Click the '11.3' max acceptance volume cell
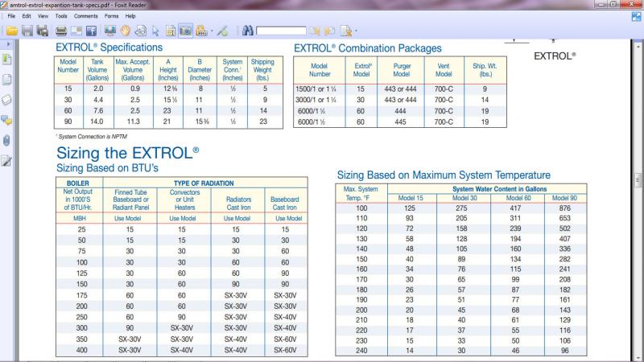 pos(133,121)
